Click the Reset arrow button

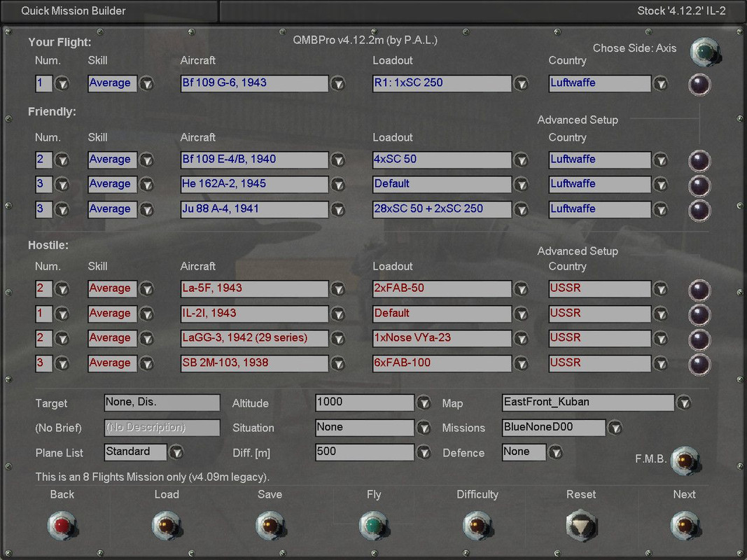coord(581,526)
